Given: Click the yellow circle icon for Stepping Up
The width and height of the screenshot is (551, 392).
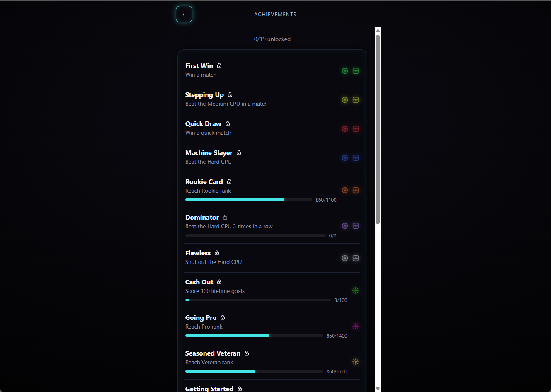Looking at the screenshot, I should pyautogui.click(x=345, y=100).
